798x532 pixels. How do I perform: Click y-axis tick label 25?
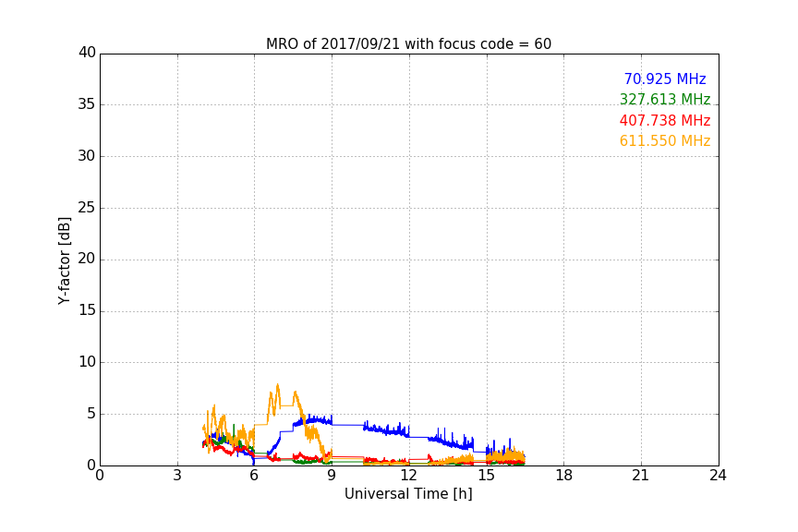click(x=87, y=207)
